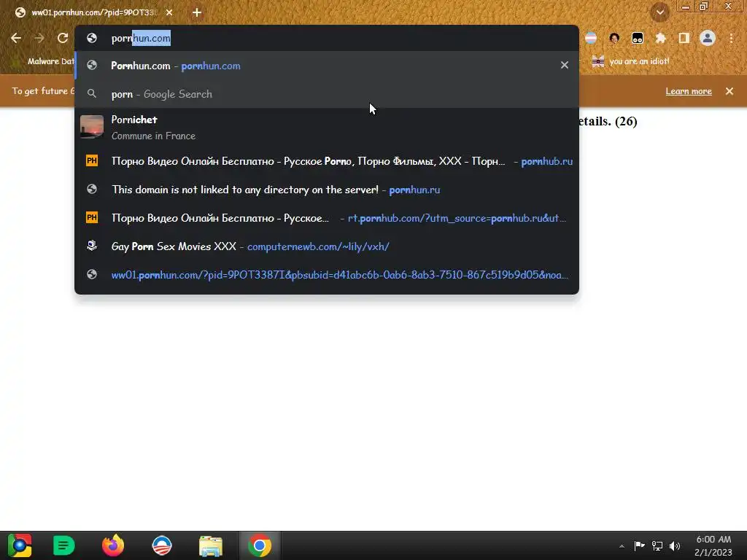
Task: Launch Firefox from the taskbar
Action: click(x=113, y=545)
